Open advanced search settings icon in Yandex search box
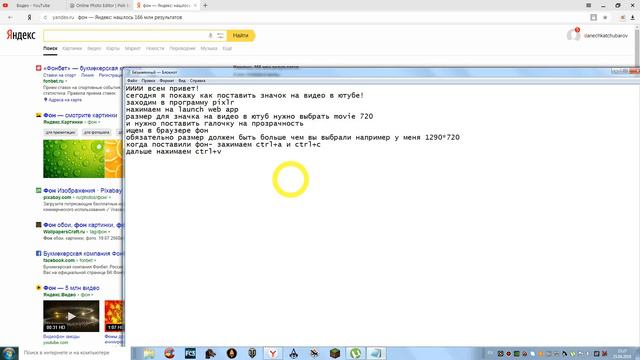The image size is (640, 360). point(220,36)
